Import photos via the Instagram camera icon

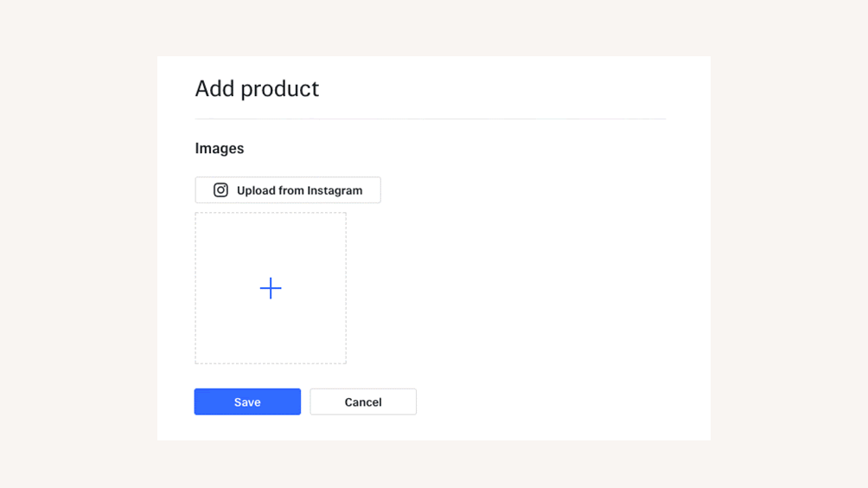coord(220,190)
